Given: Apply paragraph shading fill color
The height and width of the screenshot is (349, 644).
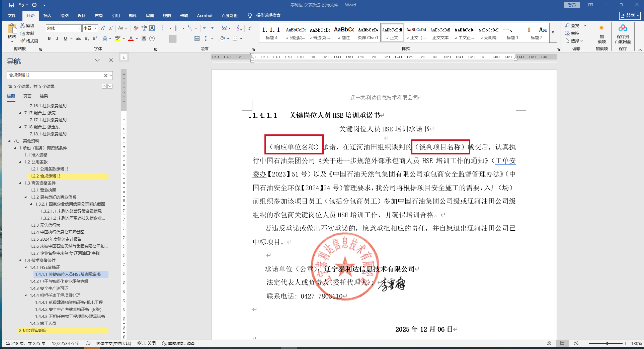Looking at the screenshot, I should pyautogui.click(x=222, y=38).
